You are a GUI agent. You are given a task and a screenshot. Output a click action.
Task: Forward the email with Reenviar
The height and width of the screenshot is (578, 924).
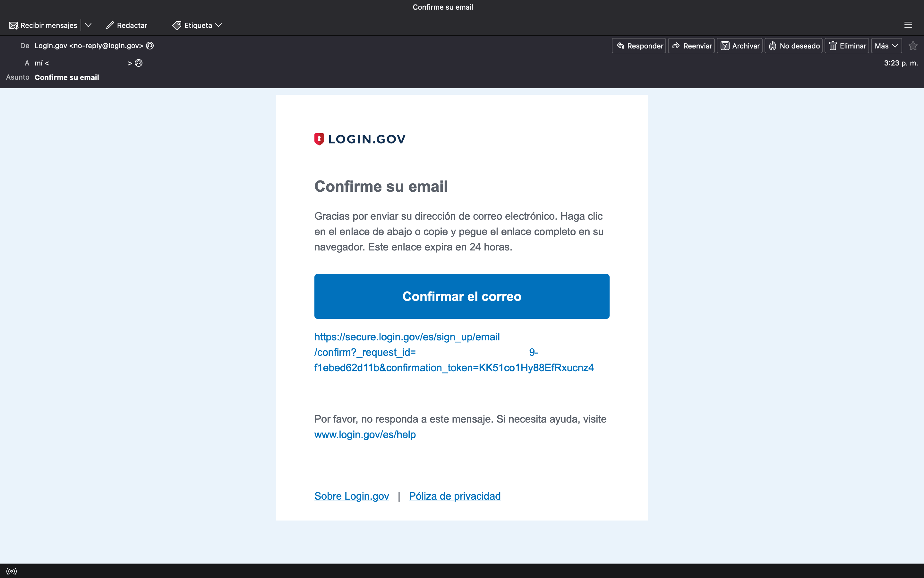coord(691,46)
